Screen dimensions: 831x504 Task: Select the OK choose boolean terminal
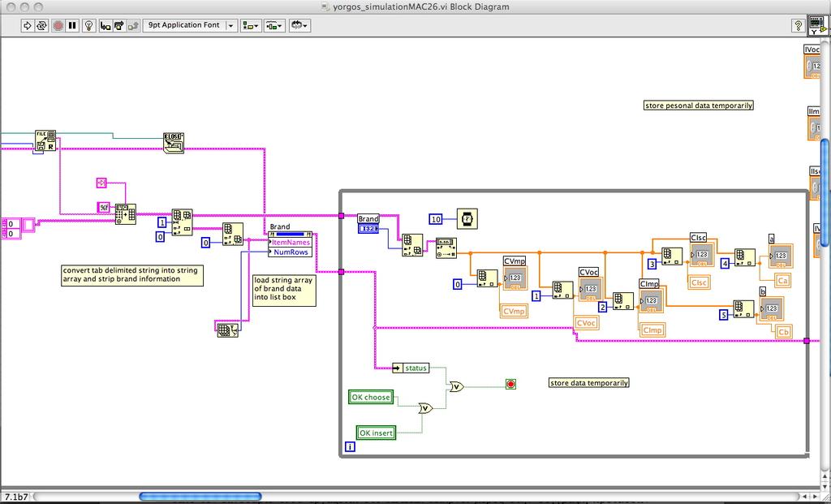370,397
